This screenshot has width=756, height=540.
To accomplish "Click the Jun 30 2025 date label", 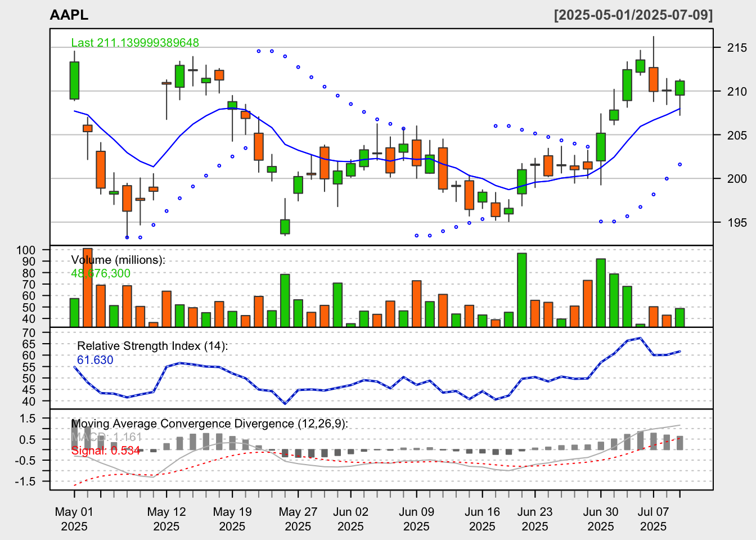I will 601,519.
